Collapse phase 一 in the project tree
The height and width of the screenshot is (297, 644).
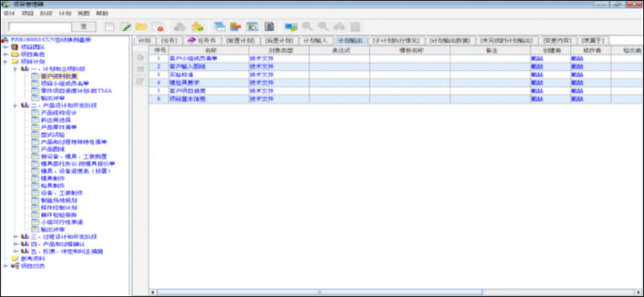pyautogui.click(x=15, y=69)
